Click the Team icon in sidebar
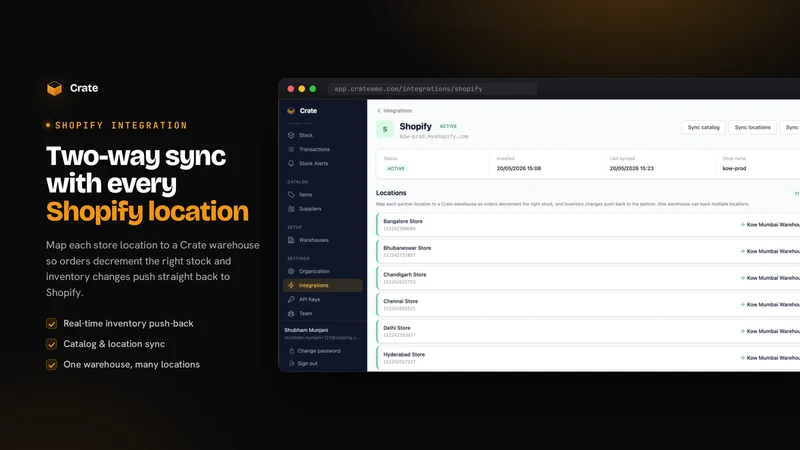The width and height of the screenshot is (800, 450). point(291,313)
